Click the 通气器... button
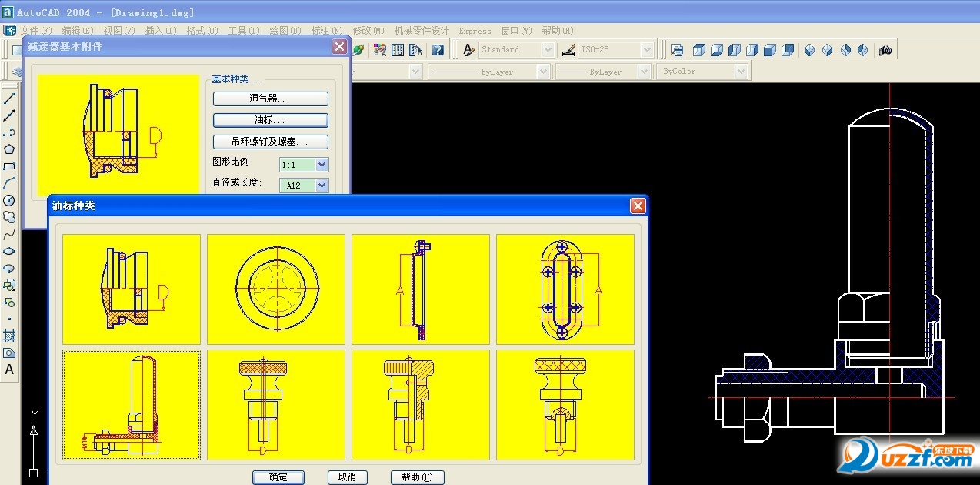Image resolution: width=980 pixels, height=485 pixels. pos(271,99)
